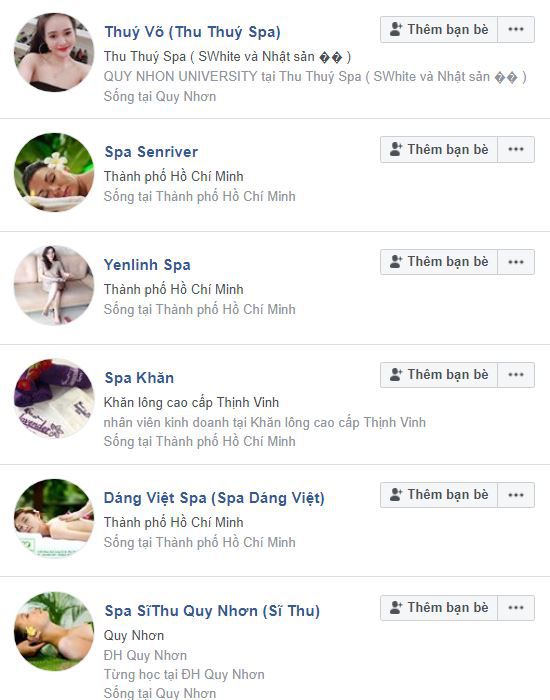Add Dáng Việt Spa as friend
This screenshot has height=700, width=550.
click(439, 495)
